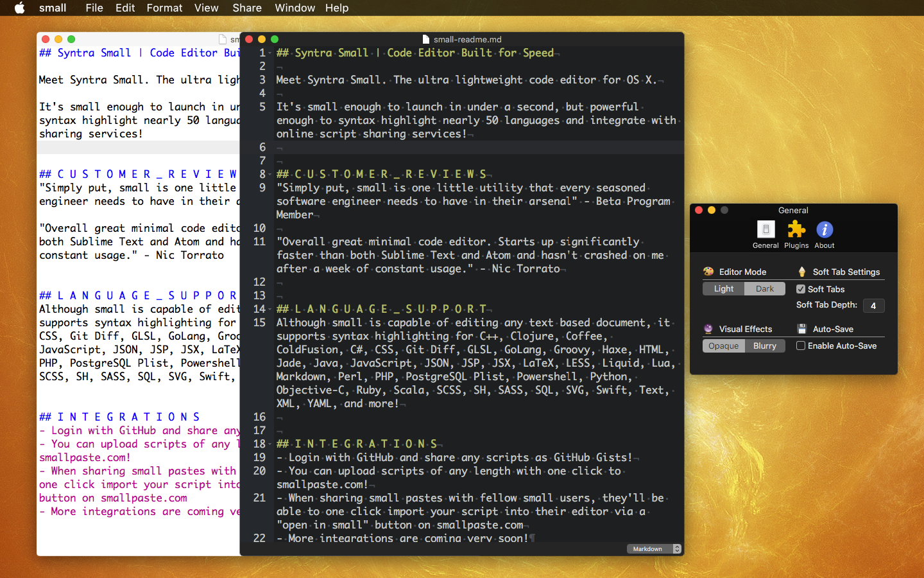This screenshot has width=924, height=578.
Task: Open the Edit menu
Action: coord(125,8)
